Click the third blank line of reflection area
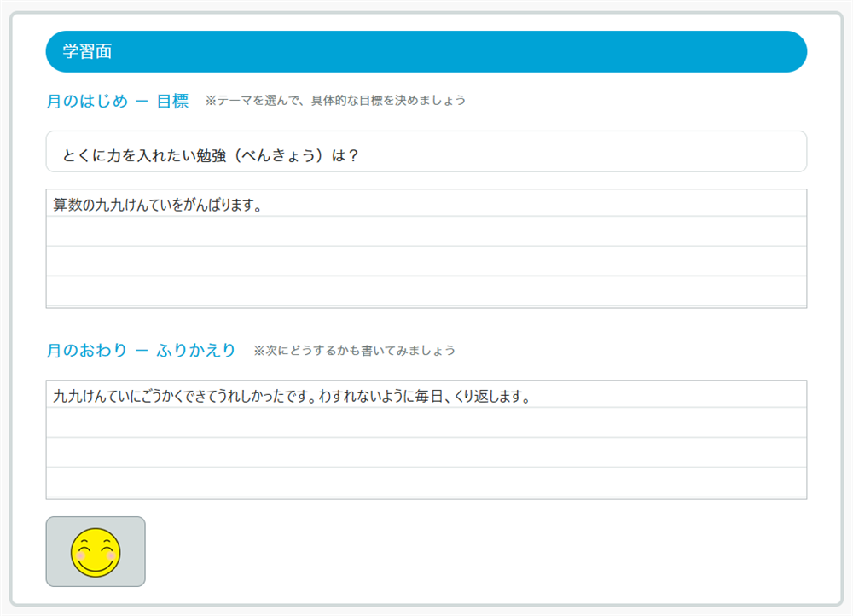853x616 pixels. (x=426, y=452)
